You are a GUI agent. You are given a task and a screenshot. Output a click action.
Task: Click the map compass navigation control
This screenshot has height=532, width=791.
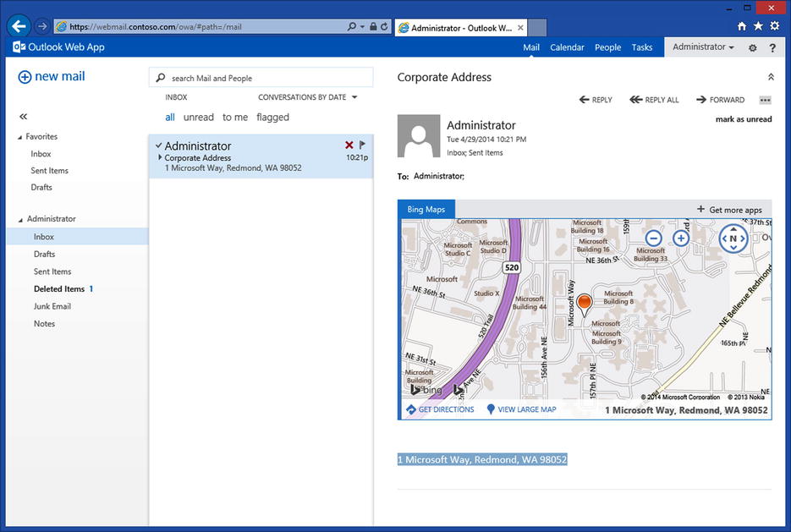tap(733, 239)
